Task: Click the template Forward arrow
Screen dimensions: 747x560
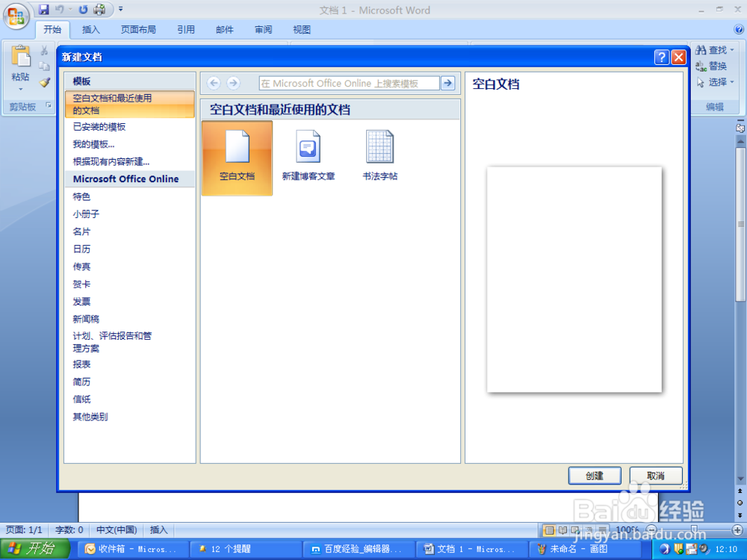Action: pyautogui.click(x=233, y=83)
